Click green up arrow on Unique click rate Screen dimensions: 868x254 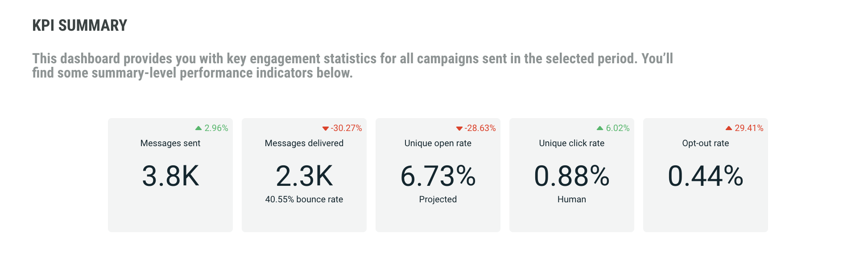click(600, 128)
